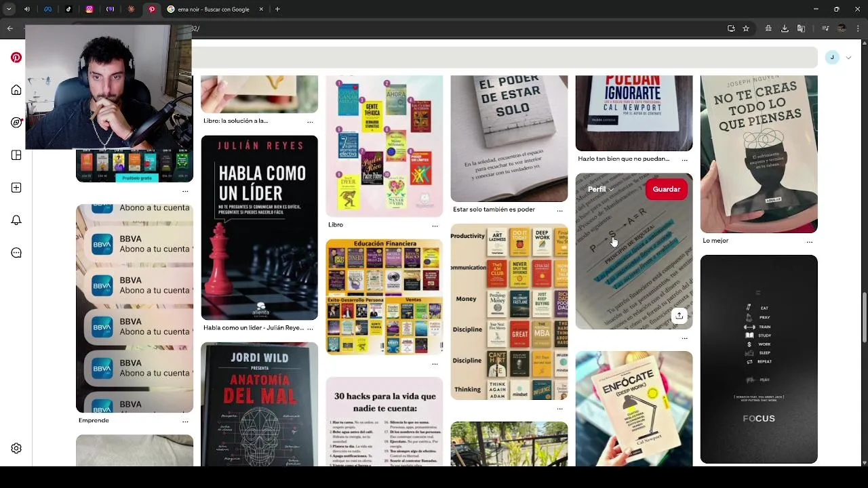Switch to the TikTok tab
The width and height of the screenshot is (868, 488).
pyautogui.click(x=68, y=9)
